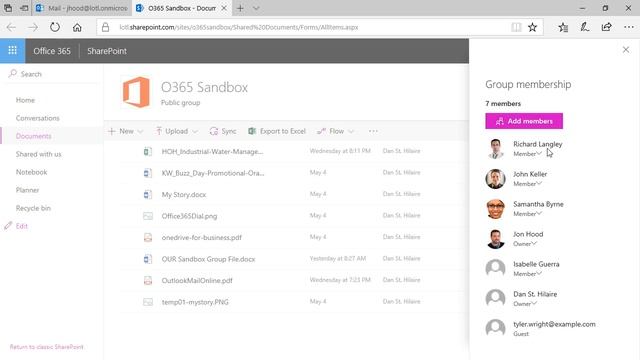640x360 pixels.
Task: Expand Dan St. Hilaire's Owner role dropdown
Action: [x=525, y=304]
